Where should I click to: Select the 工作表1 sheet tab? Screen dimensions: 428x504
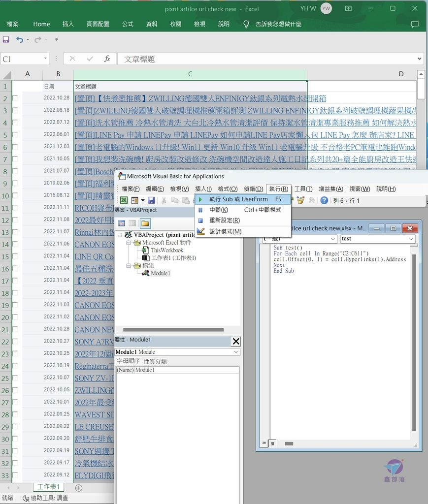pos(49,487)
